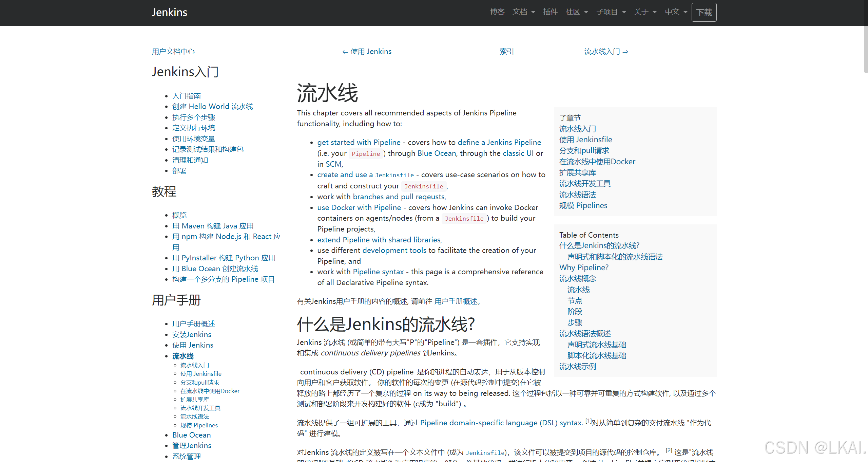Open 系统管理 sidebar link
The image size is (868, 462).
(x=186, y=457)
